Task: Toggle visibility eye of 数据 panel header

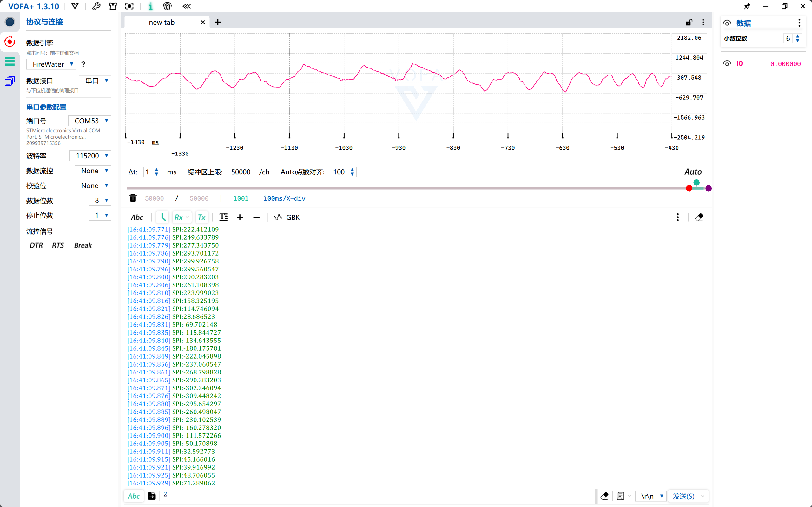Action: (727, 23)
